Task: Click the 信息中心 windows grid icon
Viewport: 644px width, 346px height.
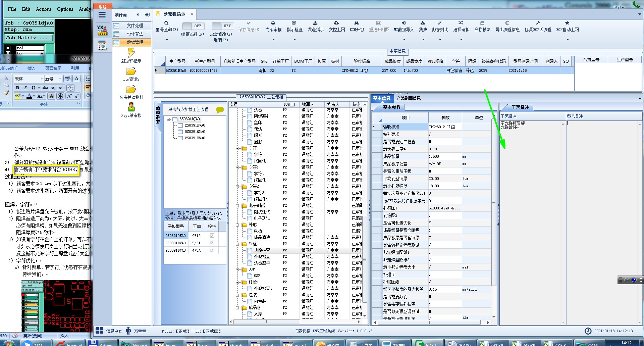Action: tap(99, 331)
